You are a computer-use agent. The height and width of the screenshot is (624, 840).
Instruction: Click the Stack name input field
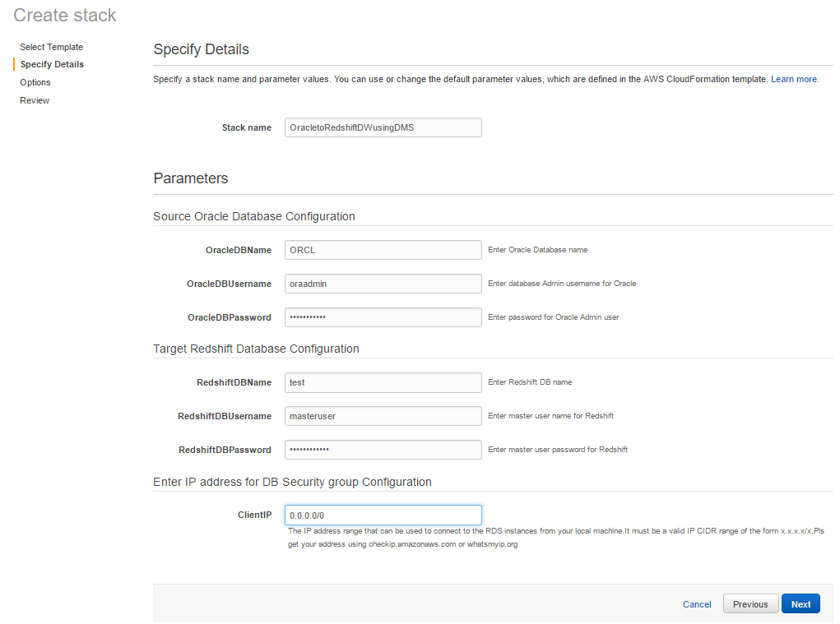383,127
